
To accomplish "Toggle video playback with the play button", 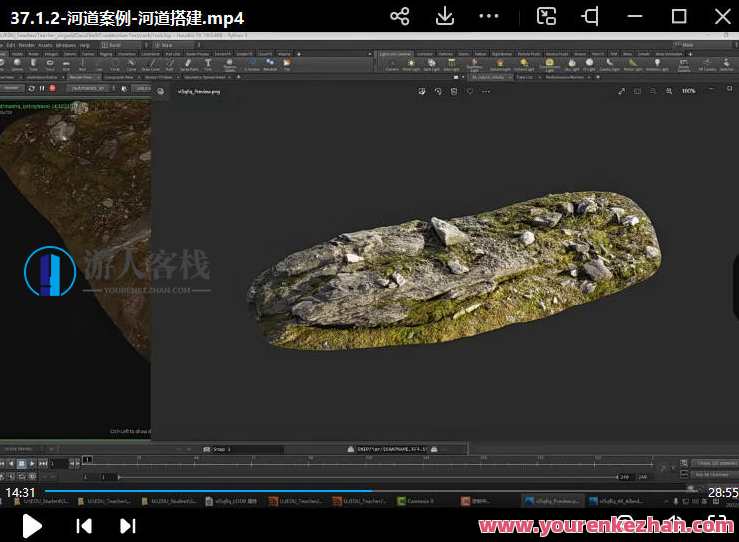I will [32, 525].
